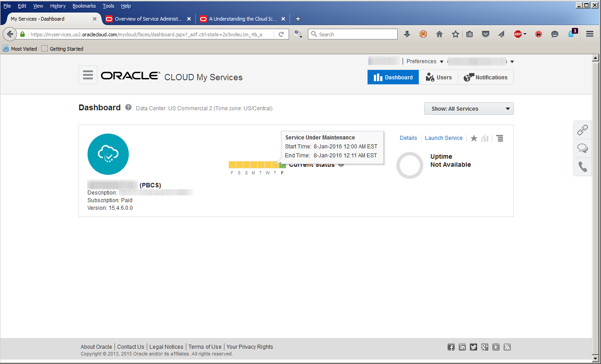Click the PBCS cloud service round icon
Viewport: 601px width, 364px height.
click(x=108, y=154)
